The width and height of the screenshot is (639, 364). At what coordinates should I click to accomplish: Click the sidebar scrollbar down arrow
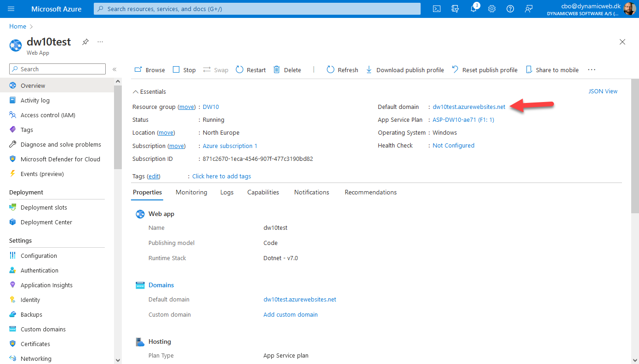click(118, 360)
